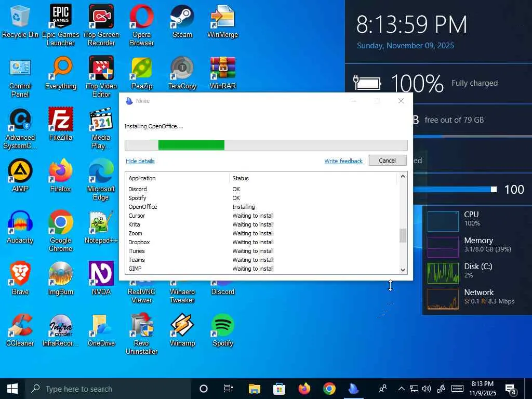Select the OpenOffice row in list
This screenshot has width=532, height=399.
click(262, 207)
